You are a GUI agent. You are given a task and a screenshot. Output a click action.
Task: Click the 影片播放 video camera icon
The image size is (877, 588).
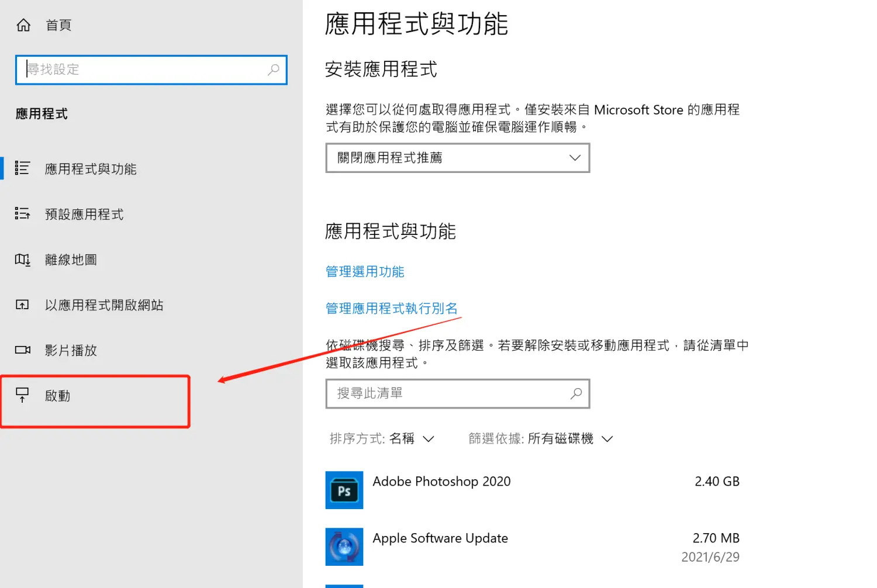(22, 350)
